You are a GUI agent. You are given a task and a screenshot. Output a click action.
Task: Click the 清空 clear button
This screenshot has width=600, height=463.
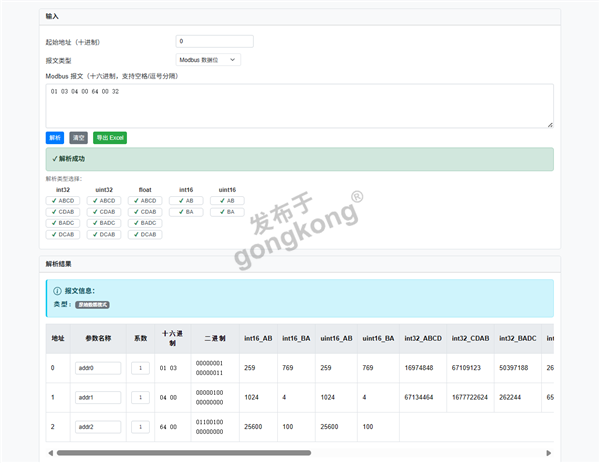78,138
